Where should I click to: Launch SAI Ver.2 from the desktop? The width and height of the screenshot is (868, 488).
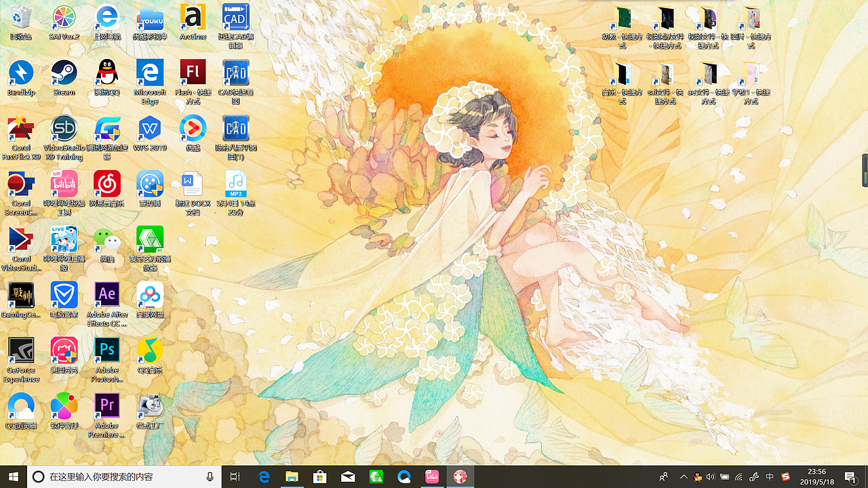[x=64, y=22]
